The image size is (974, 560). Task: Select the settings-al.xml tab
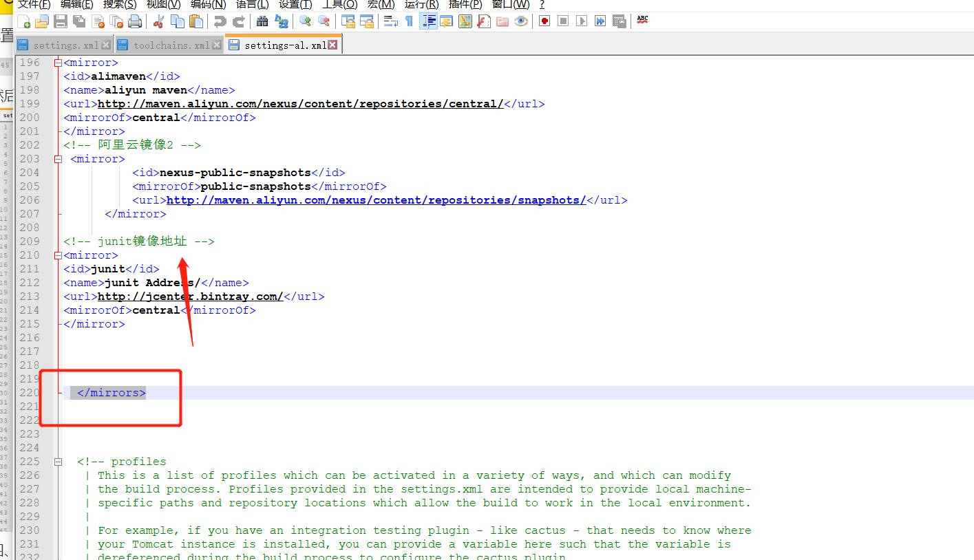tap(283, 45)
